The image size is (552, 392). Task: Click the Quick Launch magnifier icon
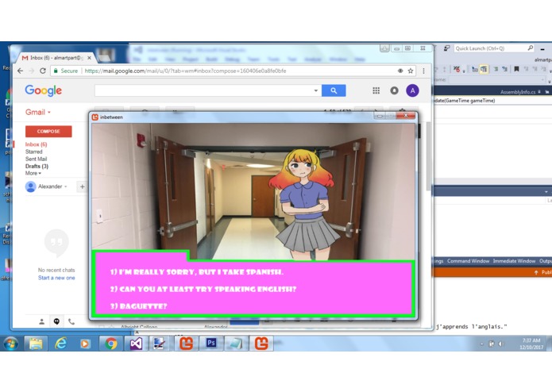tap(531, 48)
